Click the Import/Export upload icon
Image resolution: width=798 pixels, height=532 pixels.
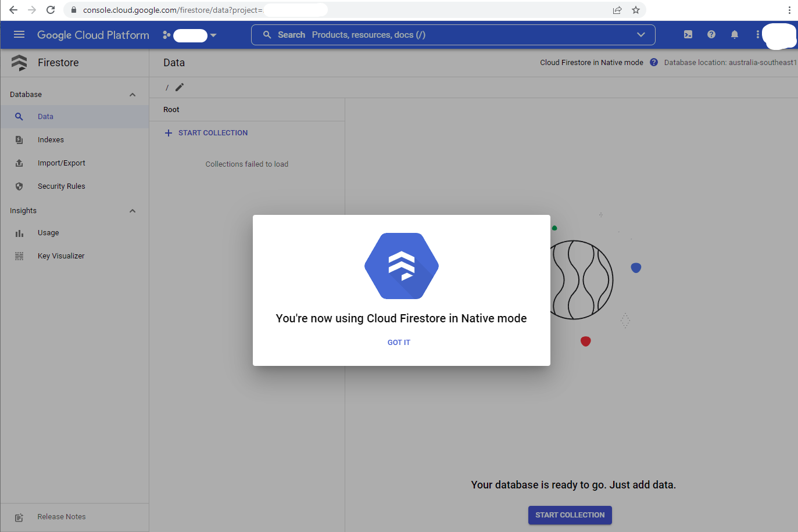pos(19,163)
